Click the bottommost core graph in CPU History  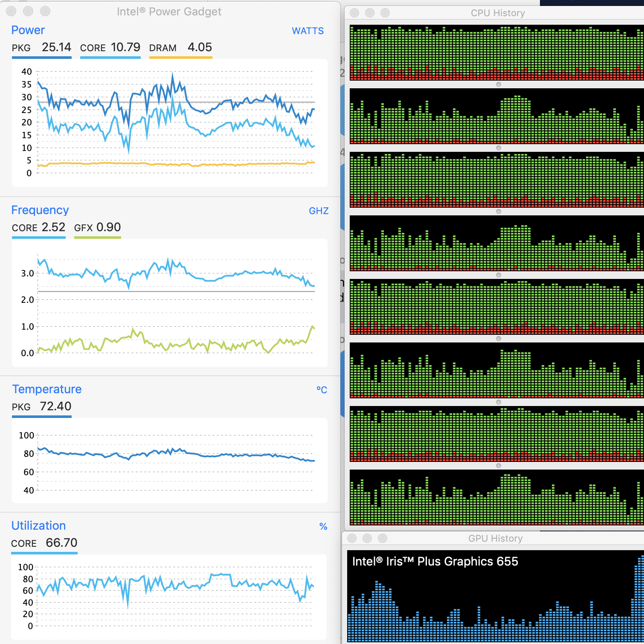tap(497, 497)
